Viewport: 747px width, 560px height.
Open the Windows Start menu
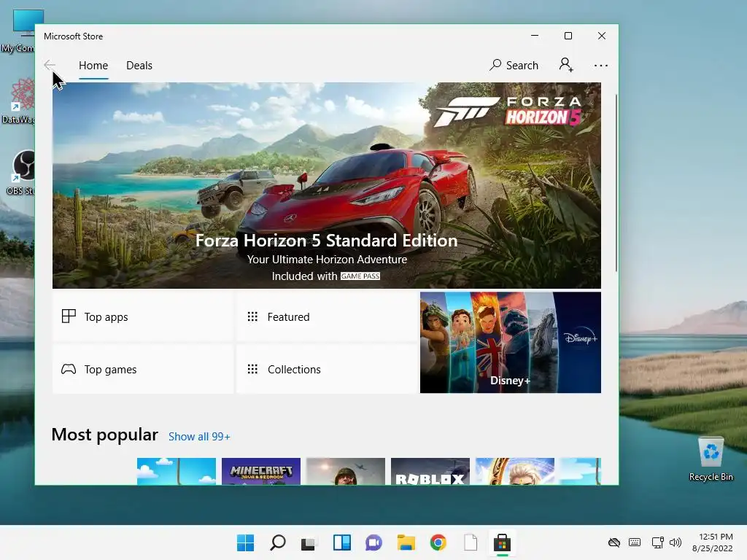tap(245, 542)
